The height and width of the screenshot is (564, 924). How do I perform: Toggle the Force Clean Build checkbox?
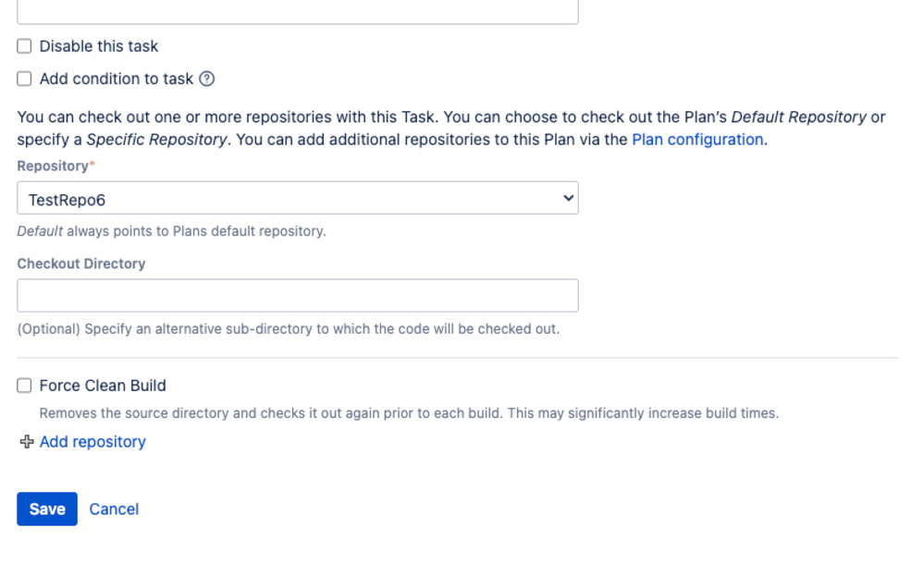[24, 386]
